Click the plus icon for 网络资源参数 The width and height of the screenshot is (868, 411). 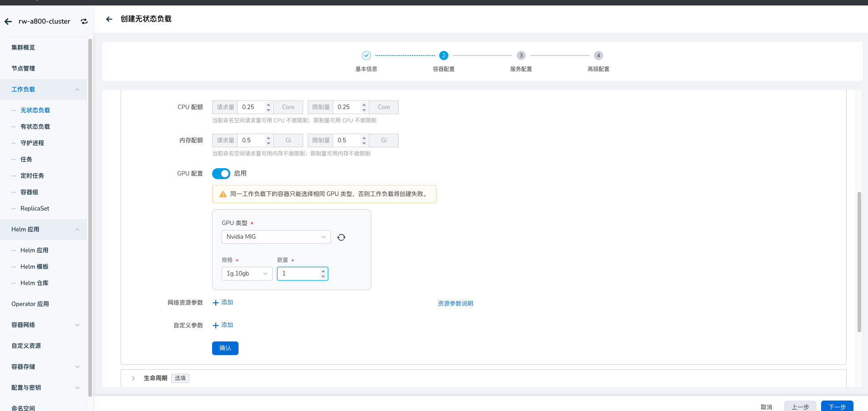[x=216, y=303]
